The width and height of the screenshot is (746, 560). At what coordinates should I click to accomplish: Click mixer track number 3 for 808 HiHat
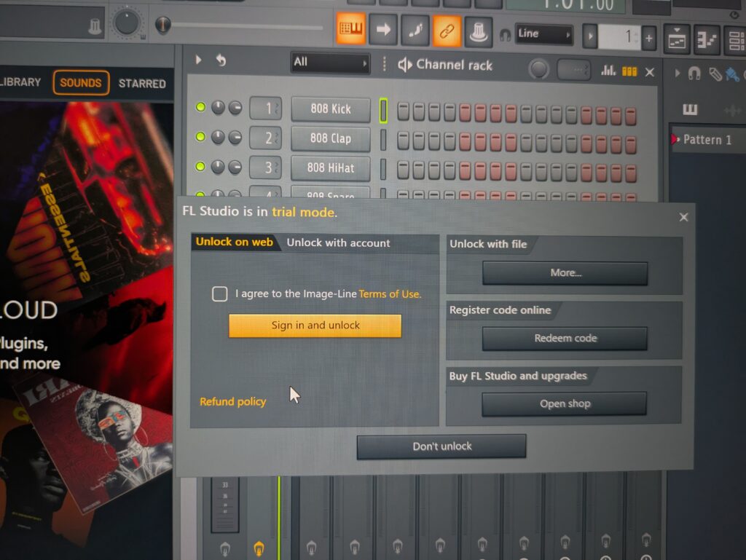[x=265, y=167]
